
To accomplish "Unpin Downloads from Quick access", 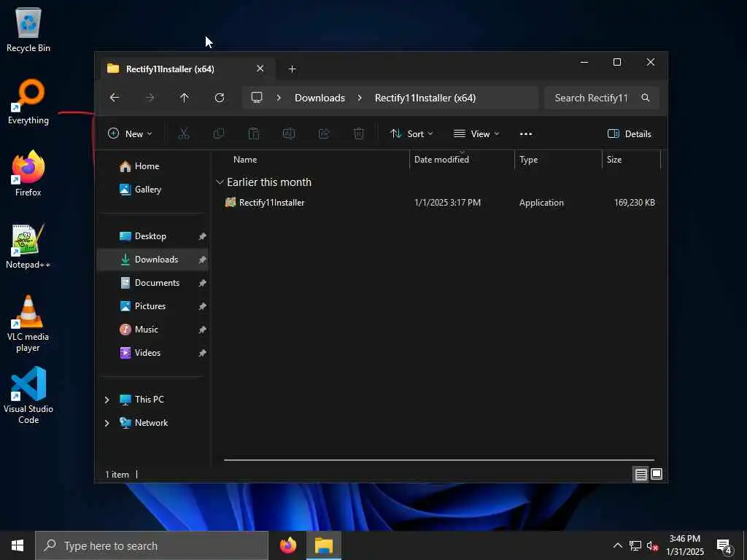I will [203, 260].
